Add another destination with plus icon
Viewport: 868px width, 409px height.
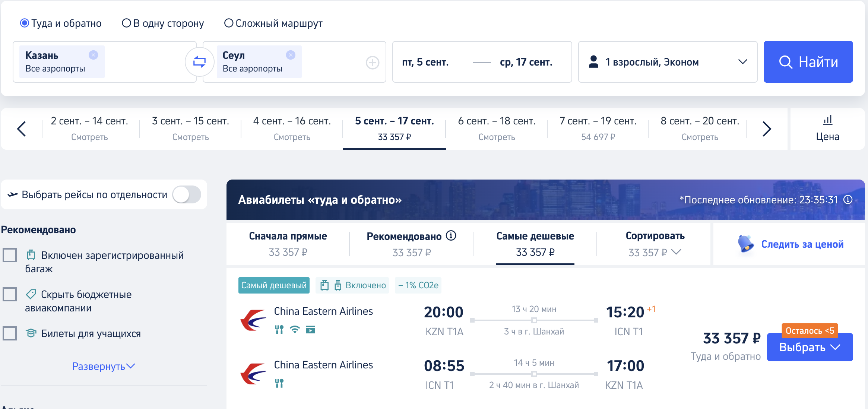click(x=373, y=63)
